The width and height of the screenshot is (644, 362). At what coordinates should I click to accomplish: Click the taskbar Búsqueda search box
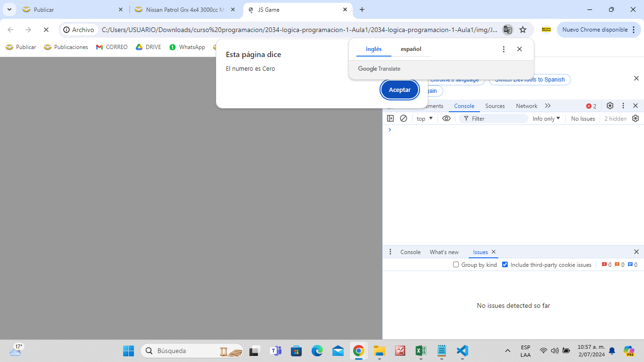point(192,351)
